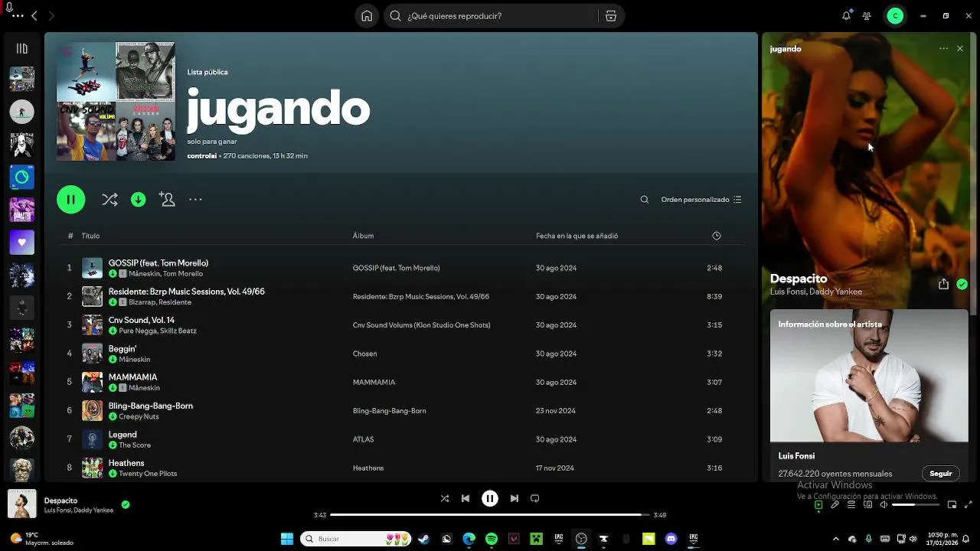Toggle the Now Playing view button

(x=818, y=505)
